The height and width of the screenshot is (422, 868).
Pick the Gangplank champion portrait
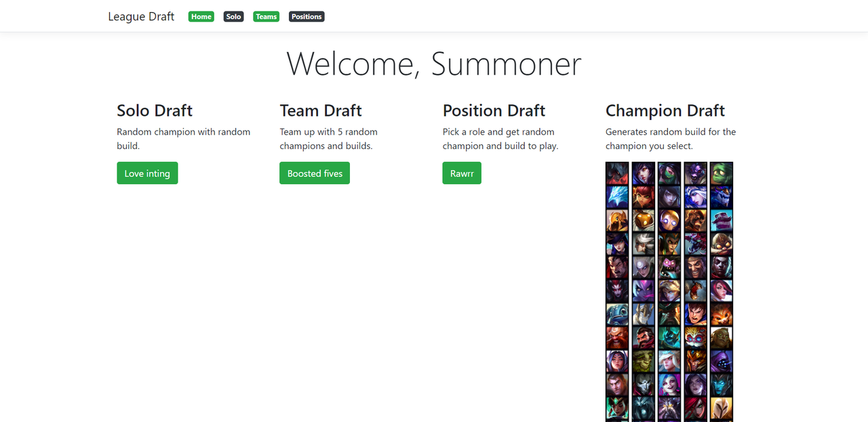point(669,314)
